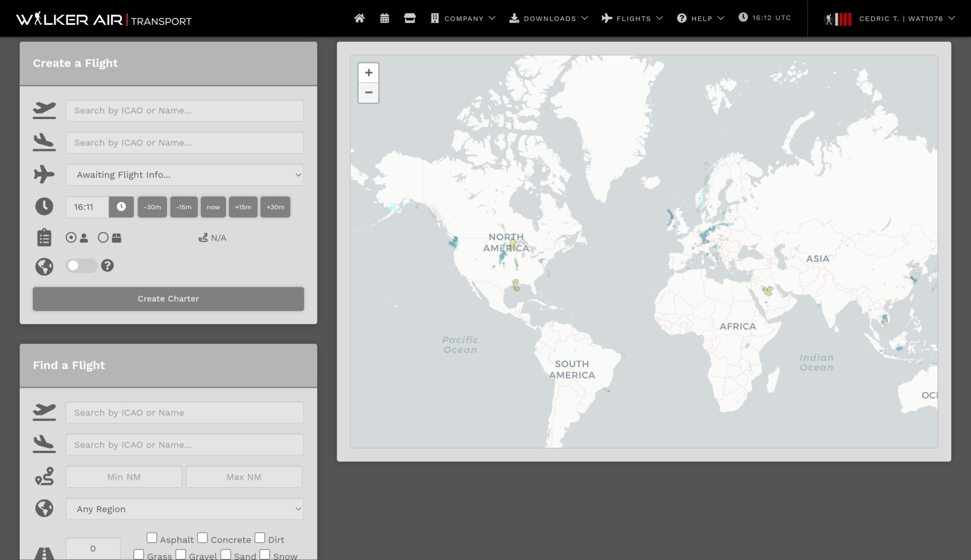Click the takeoff plane icon in Create a Flight
971x560 pixels.
click(x=45, y=110)
